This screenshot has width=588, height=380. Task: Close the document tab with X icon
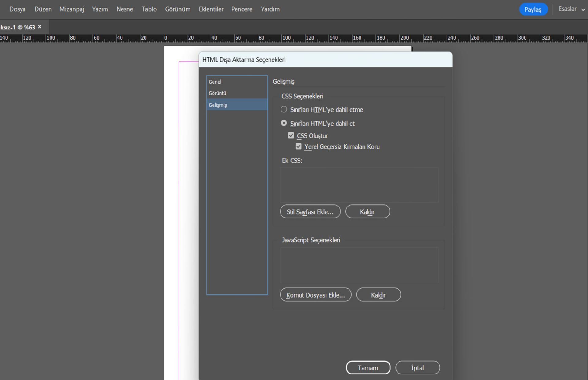pyautogui.click(x=40, y=27)
